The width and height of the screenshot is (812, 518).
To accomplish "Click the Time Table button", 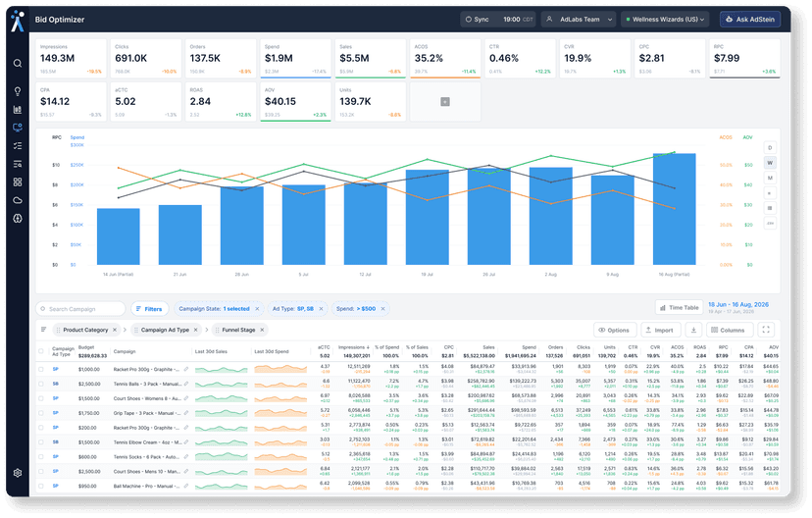I will tap(679, 308).
